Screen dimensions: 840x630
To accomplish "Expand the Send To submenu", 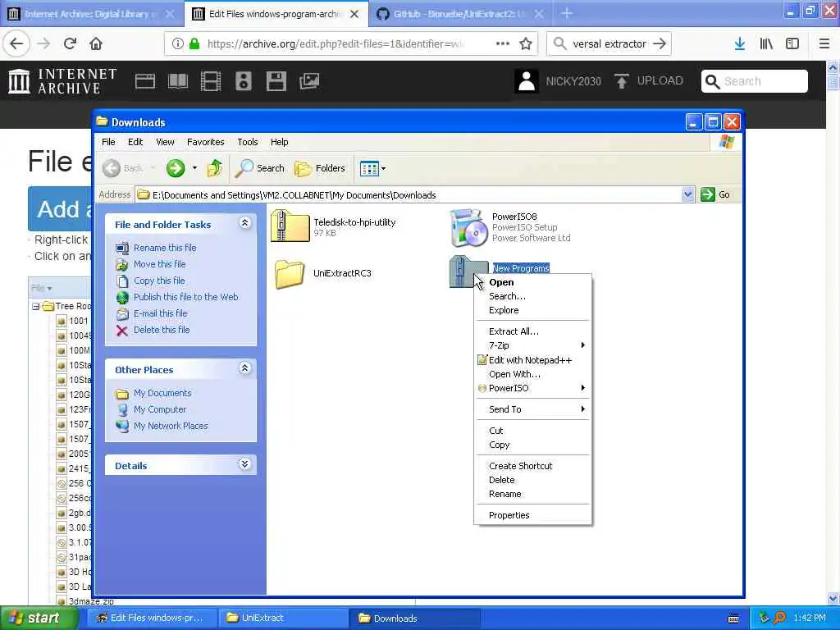I will click(533, 409).
